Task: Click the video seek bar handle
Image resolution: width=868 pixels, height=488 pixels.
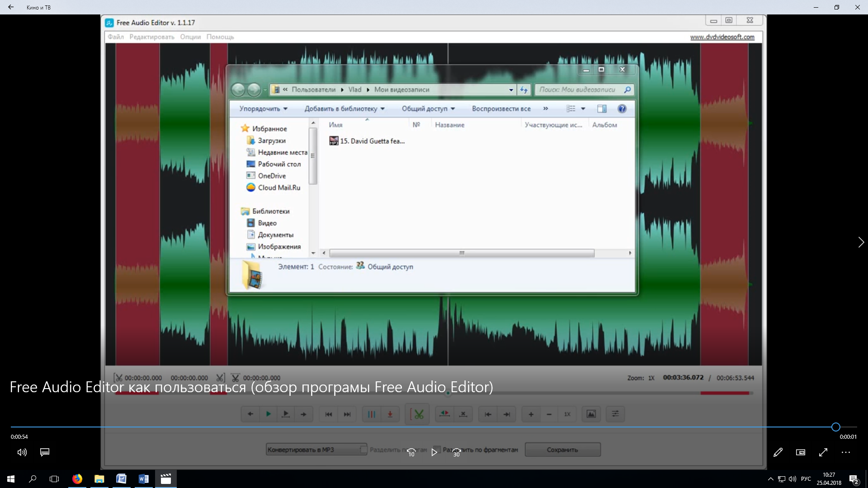Action: [836, 427]
